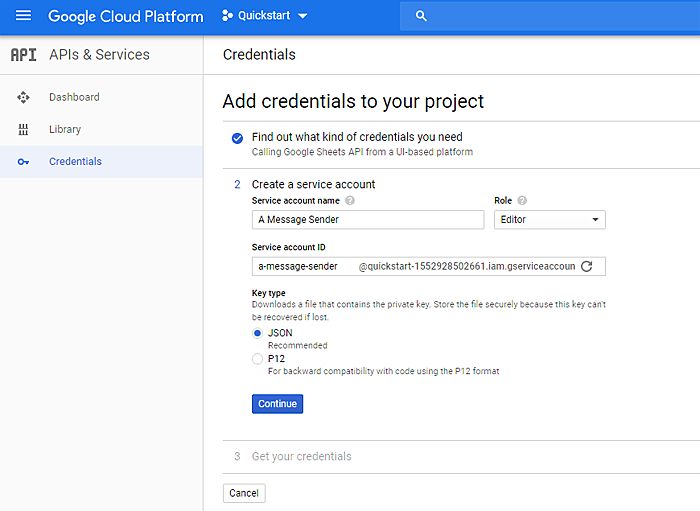700x511 pixels.
Task: Click the API logo in sidebar
Action: coord(23,55)
